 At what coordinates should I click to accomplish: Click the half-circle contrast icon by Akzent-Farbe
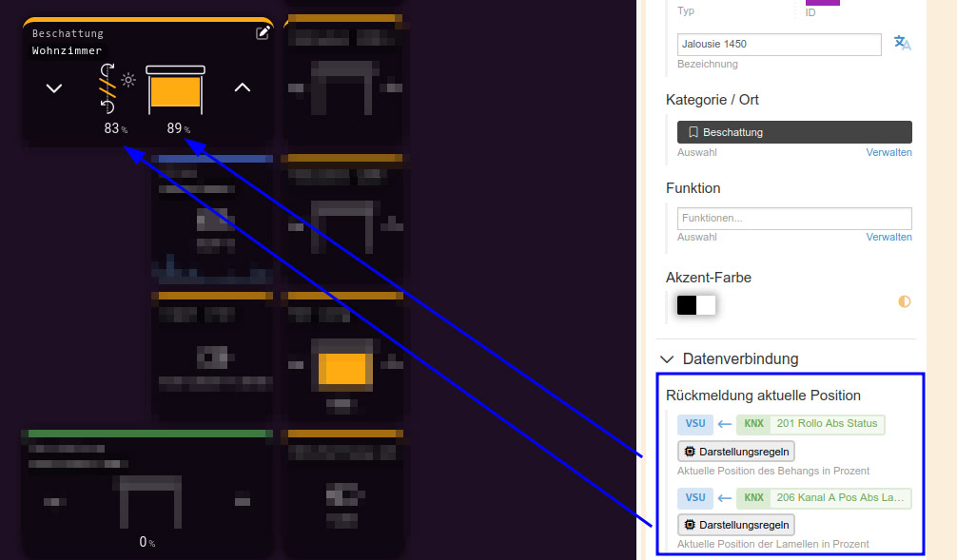904,301
